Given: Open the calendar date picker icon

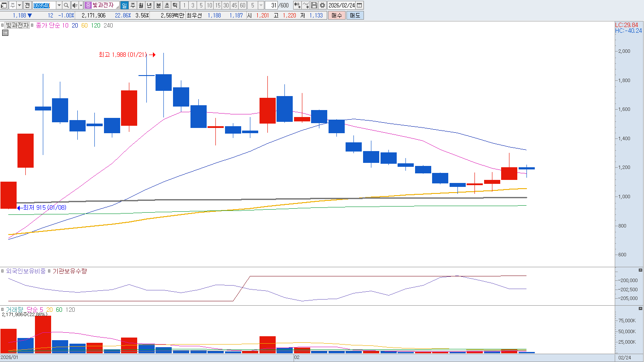Looking at the screenshot, I should 360,5.
